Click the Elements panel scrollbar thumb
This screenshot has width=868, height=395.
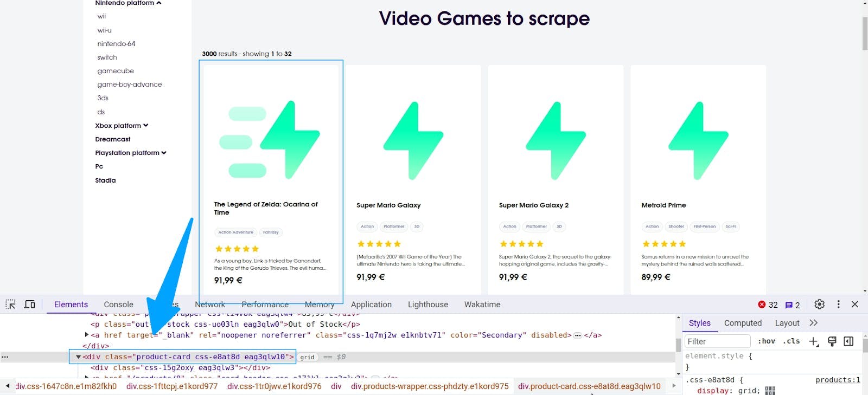click(x=678, y=345)
